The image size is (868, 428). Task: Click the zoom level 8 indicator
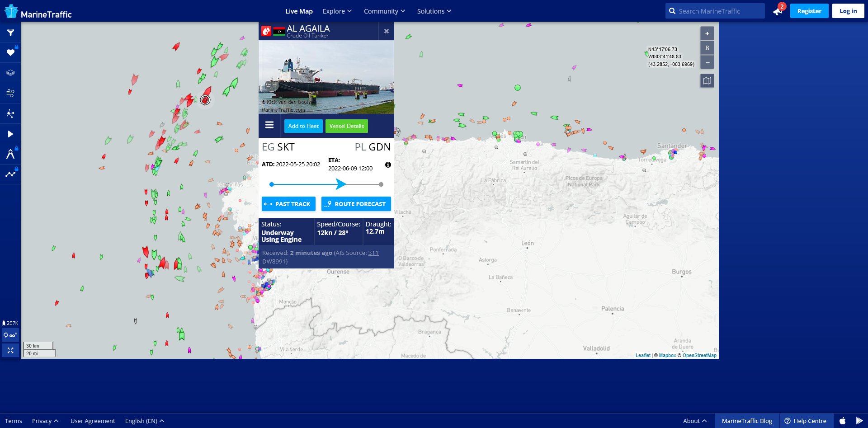(x=707, y=48)
